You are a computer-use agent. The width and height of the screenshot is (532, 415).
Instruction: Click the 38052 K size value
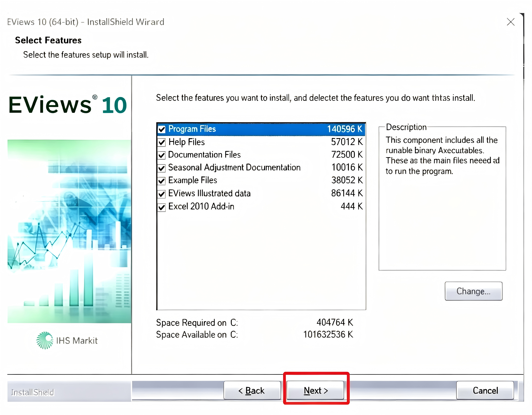[x=347, y=180]
